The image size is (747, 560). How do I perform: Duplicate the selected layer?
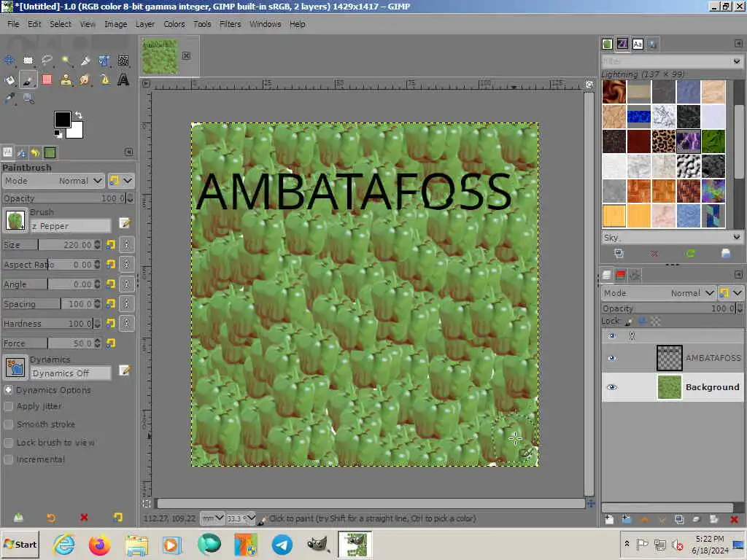click(x=679, y=519)
